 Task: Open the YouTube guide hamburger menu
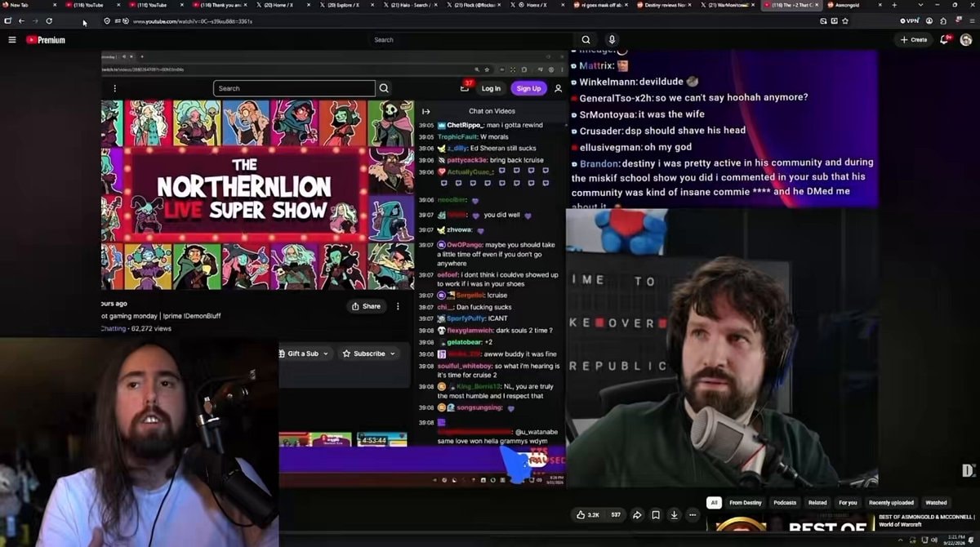[x=11, y=39]
